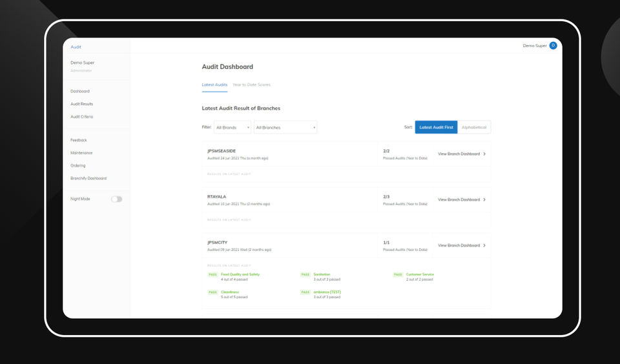Click the 2/3 passed audits score
Image resolution: width=620 pixels, height=364 pixels.
click(x=386, y=196)
